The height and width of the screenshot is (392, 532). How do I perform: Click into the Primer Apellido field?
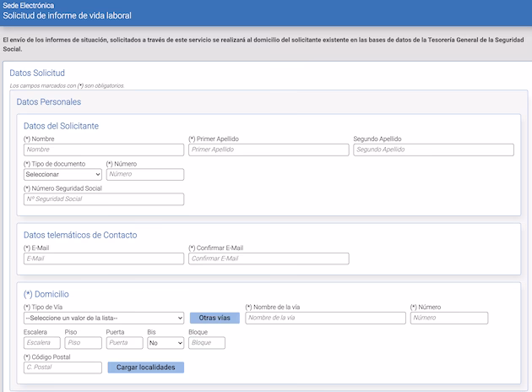[x=269, y=150]
